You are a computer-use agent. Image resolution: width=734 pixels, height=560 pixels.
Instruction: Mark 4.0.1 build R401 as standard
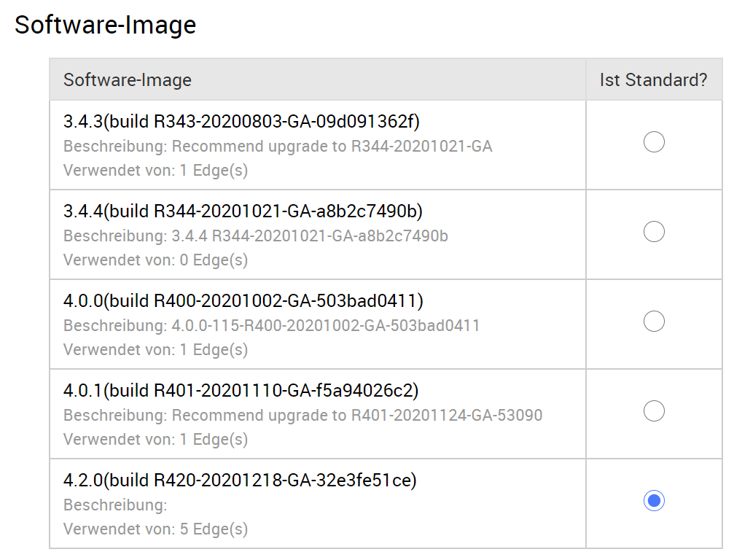pos(654,411)
